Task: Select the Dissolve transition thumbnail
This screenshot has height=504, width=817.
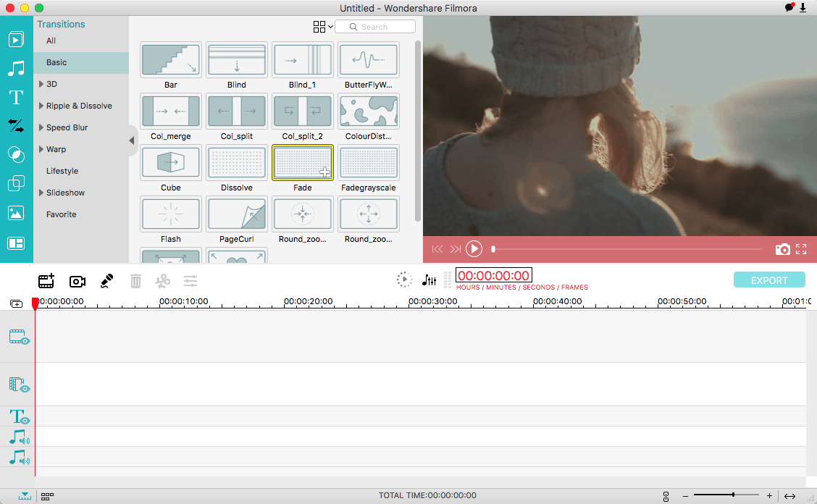Action: (x=237, y=163)
